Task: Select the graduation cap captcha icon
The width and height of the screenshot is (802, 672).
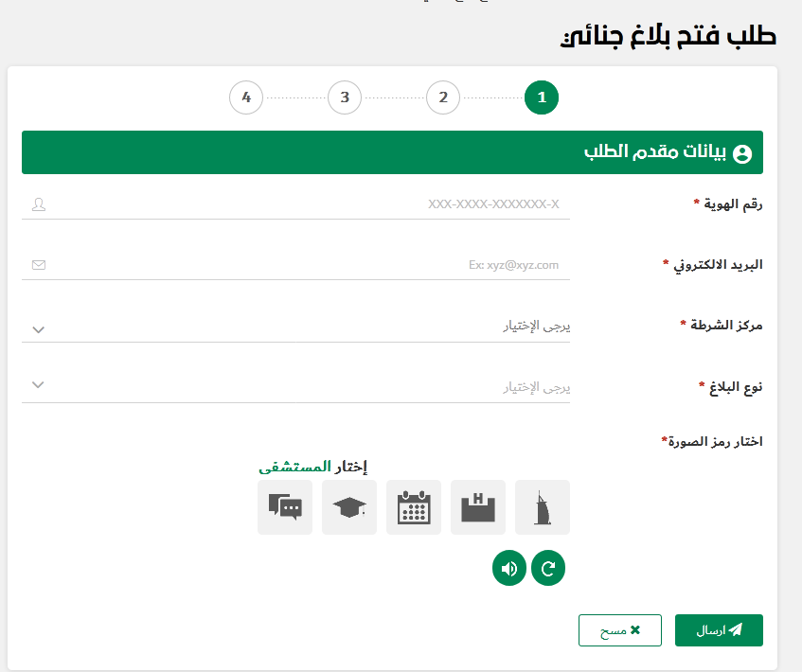Action: [348, 507]
